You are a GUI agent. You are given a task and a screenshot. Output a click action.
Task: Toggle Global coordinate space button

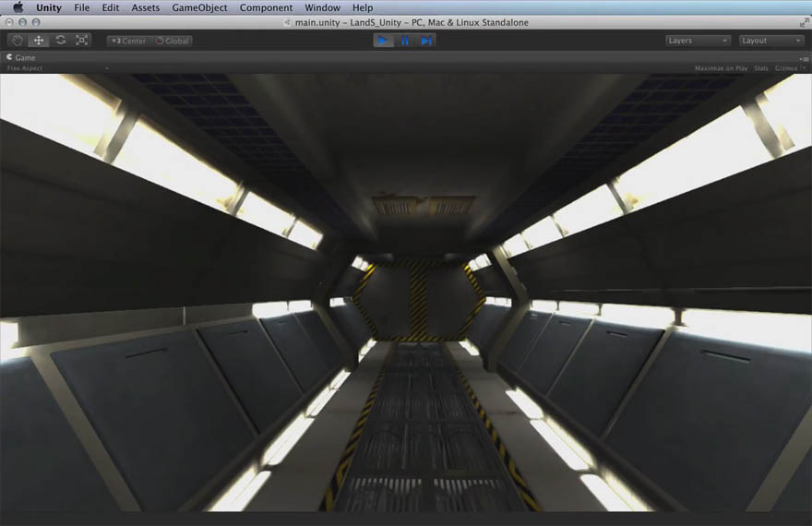coord(173,41)
